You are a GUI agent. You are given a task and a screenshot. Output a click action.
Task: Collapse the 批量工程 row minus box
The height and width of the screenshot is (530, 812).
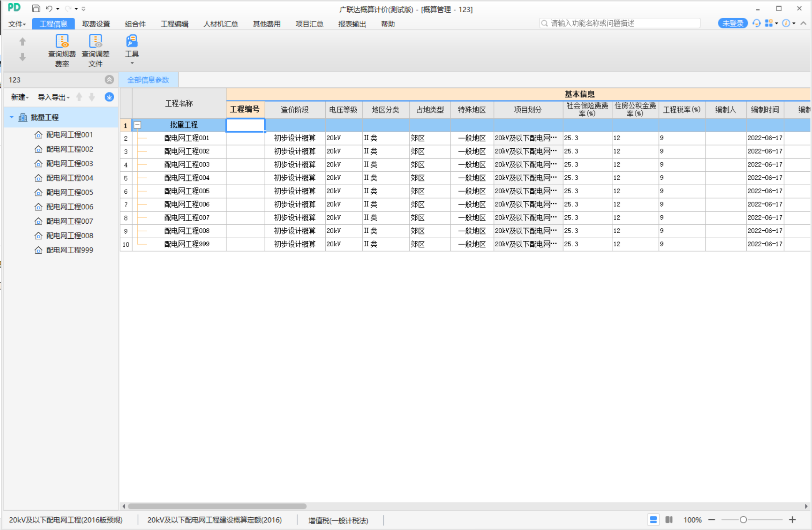[138, 125]
